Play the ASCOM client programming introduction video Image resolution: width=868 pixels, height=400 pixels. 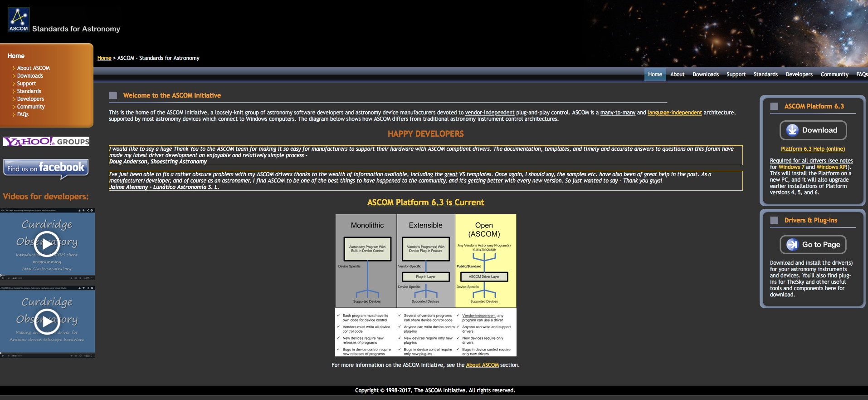(47, 244)
